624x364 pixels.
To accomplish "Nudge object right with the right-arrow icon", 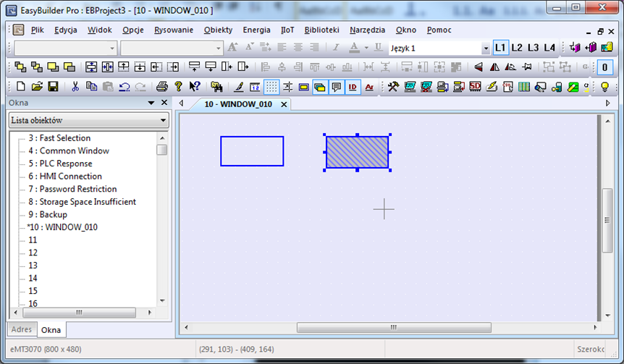I will [173, 67].
